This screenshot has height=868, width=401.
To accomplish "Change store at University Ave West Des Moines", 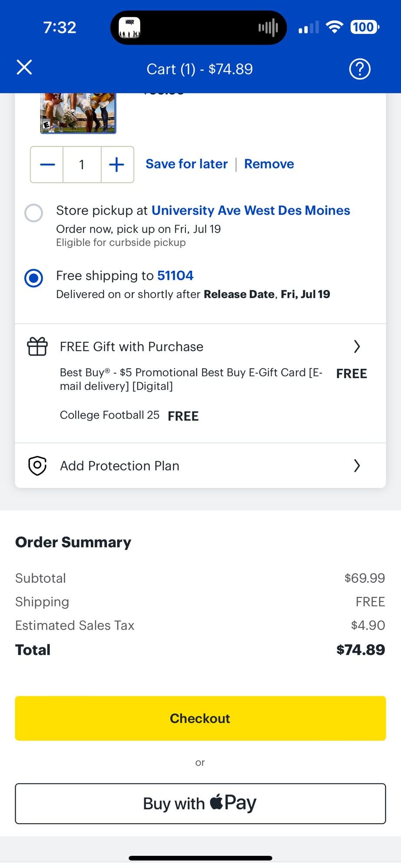I will point(250,210).
